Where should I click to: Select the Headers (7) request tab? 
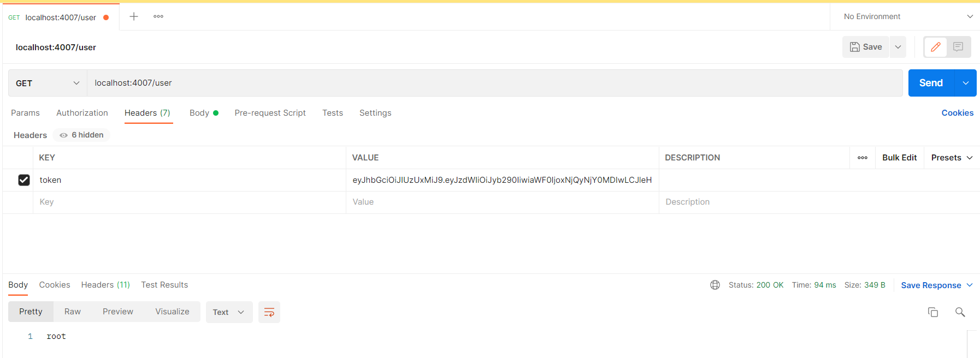click(x=147, y=113)
